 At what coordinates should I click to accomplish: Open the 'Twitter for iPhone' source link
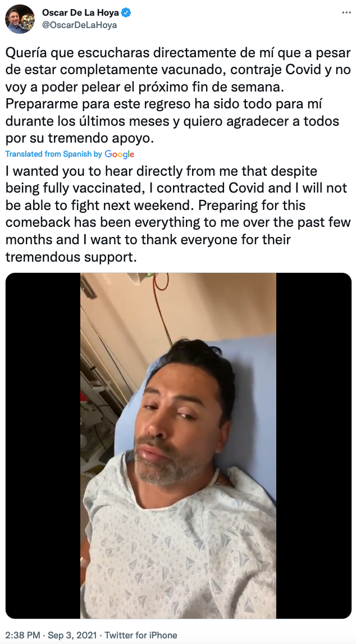coord(141,635)
